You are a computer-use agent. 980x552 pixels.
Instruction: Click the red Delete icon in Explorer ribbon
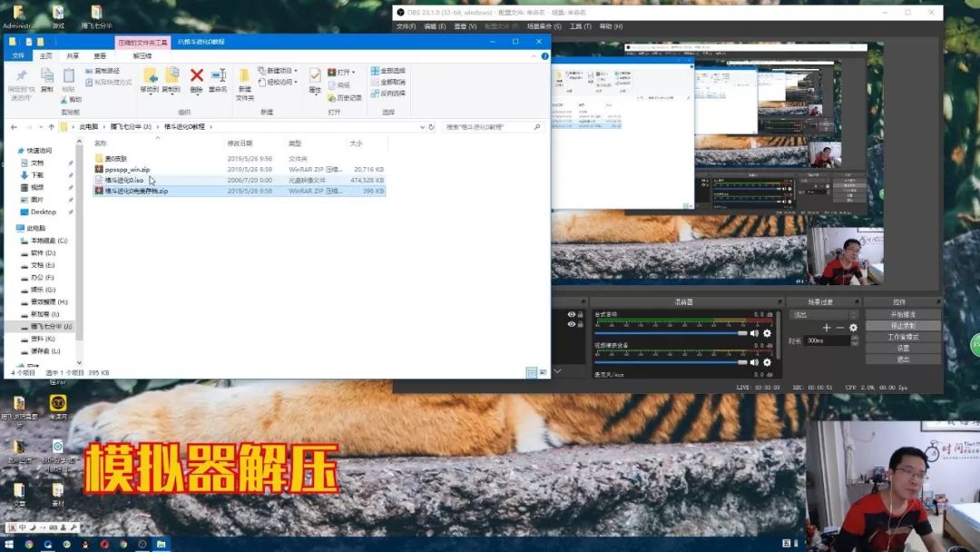tap(196, 75)
